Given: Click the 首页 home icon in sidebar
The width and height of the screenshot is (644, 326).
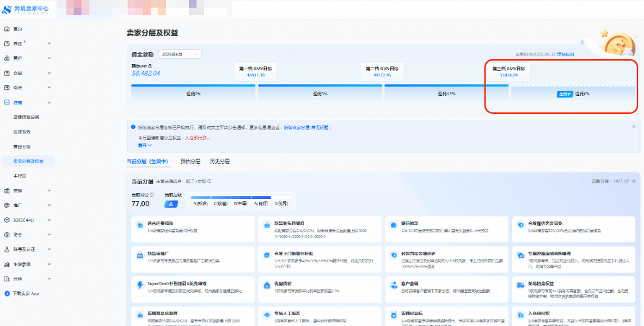Looking at the screenshot, I should tap(7, 29).
